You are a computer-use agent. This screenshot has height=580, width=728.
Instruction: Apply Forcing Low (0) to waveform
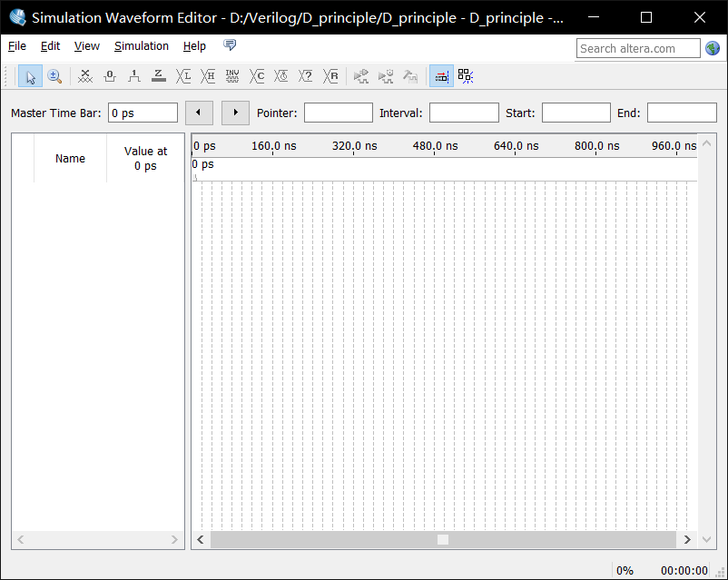(110, 76)
